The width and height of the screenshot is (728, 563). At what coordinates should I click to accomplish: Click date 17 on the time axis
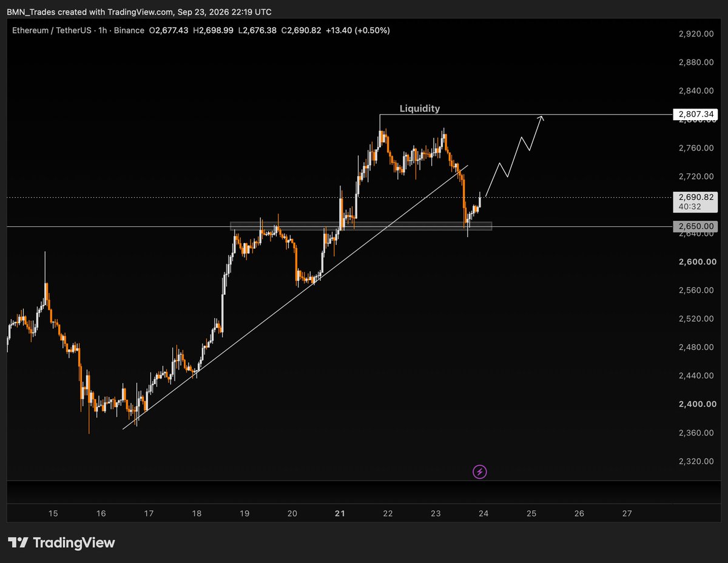click(149, 513)
